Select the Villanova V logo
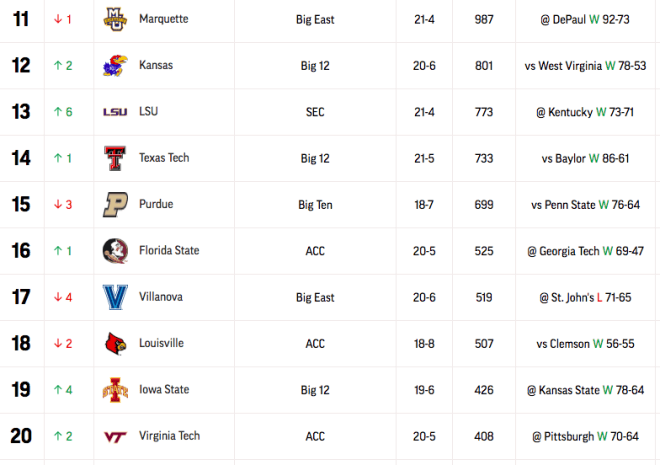 [x=115, y=297]
